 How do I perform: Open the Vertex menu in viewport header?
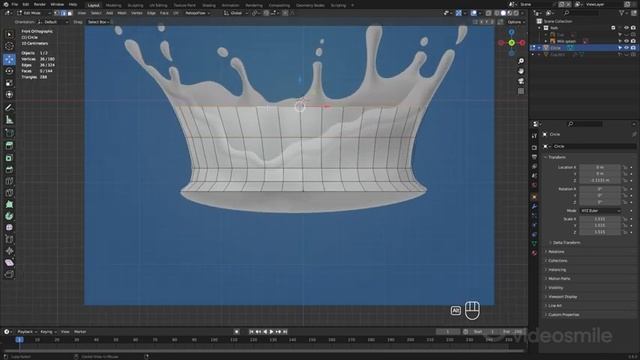click(x=137, y=13)
